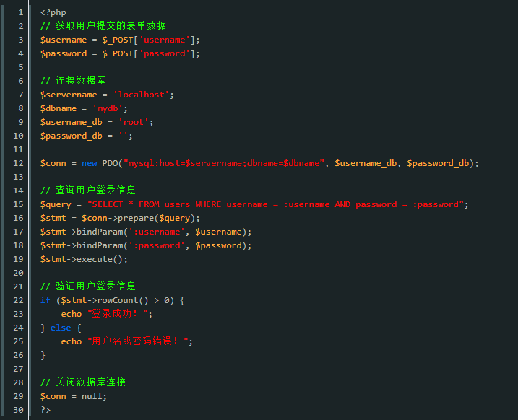Click the closing '?>' tag
518x420 pixels.
pyautogui.click(x=46, y=410)
